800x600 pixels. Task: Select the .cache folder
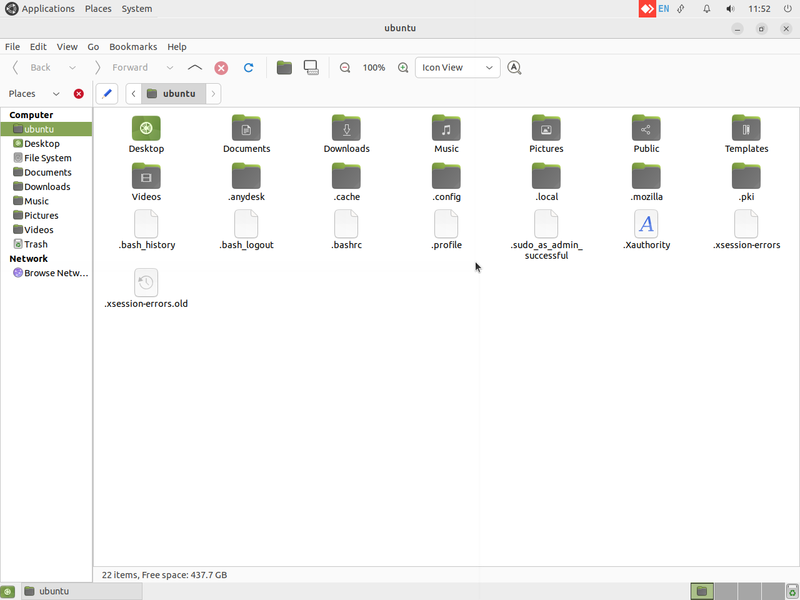[346, 182]
